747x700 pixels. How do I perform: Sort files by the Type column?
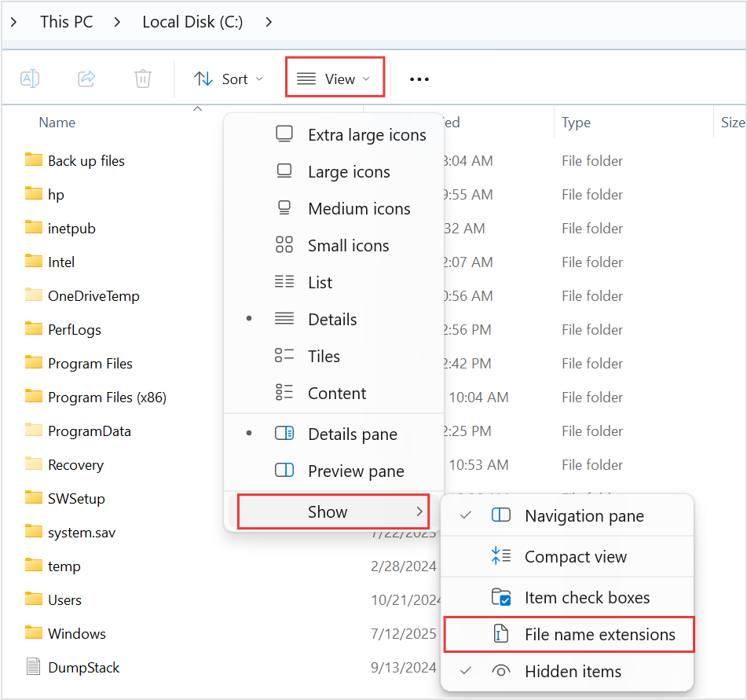point(576,123)
